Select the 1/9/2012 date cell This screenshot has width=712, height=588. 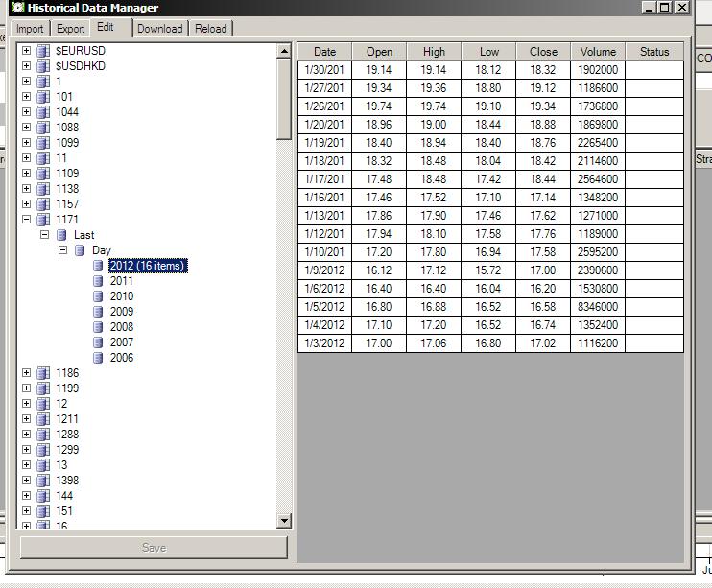coord(324,270)
